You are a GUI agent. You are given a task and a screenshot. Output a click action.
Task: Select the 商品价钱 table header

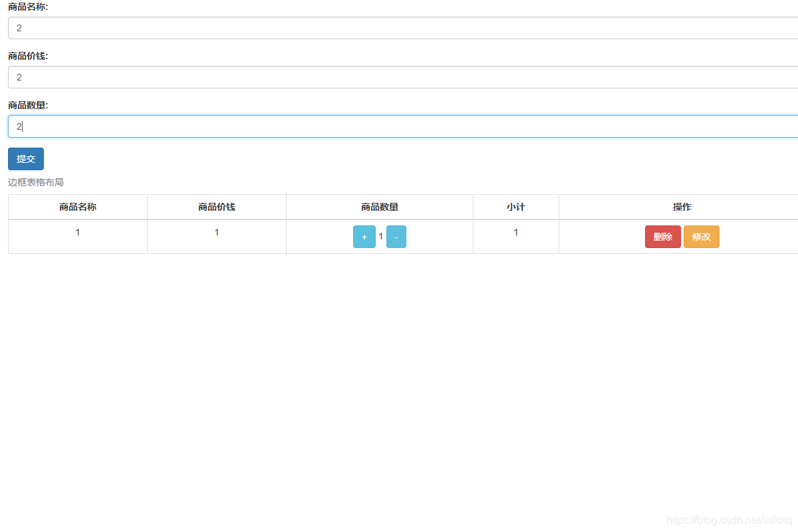(x=217, y=207)
